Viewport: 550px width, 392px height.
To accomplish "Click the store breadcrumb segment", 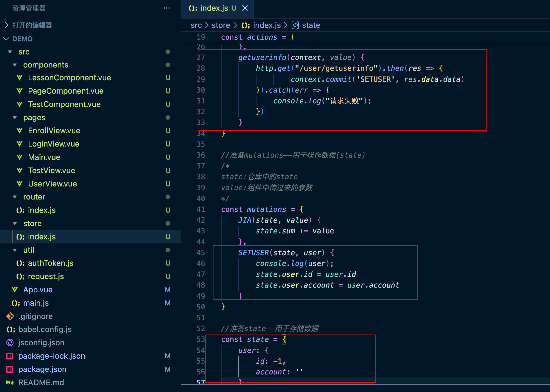I will click(221, 25).
